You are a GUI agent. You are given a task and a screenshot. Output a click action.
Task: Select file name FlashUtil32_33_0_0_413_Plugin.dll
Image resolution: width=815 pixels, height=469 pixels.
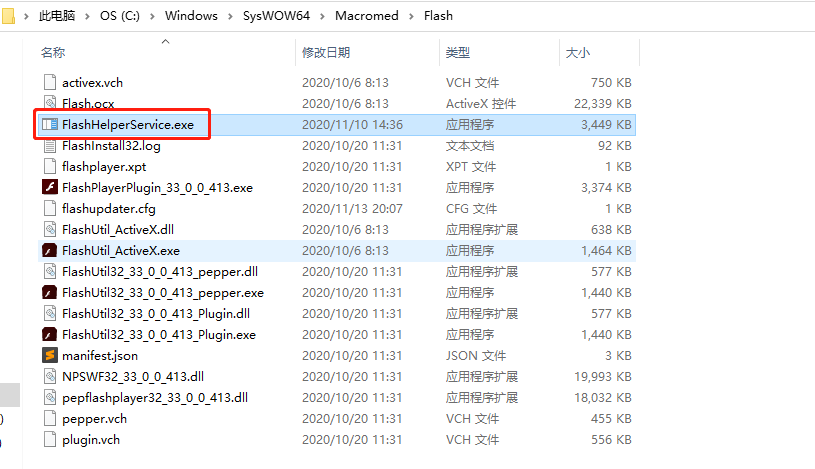[x=156, y=314]
